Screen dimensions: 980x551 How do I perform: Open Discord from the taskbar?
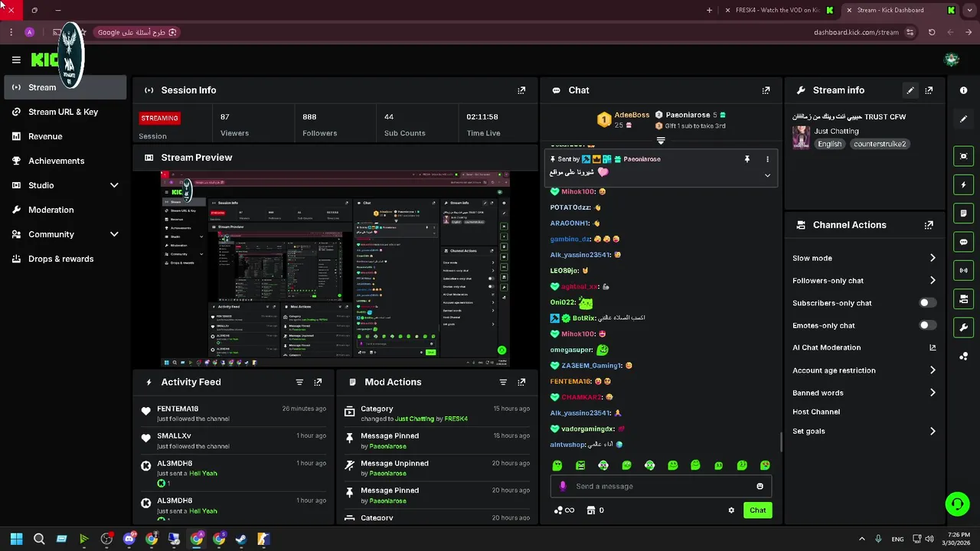[129, 539]
